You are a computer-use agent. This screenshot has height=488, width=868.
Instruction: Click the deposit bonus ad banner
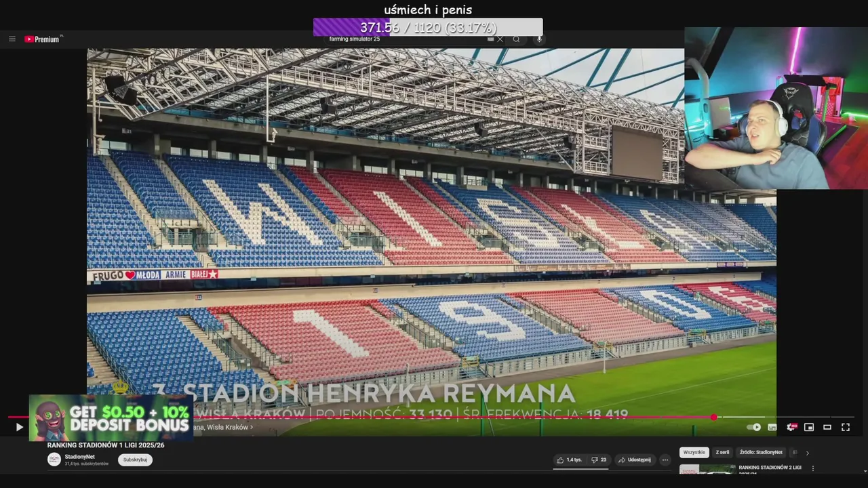click(111, 418)
